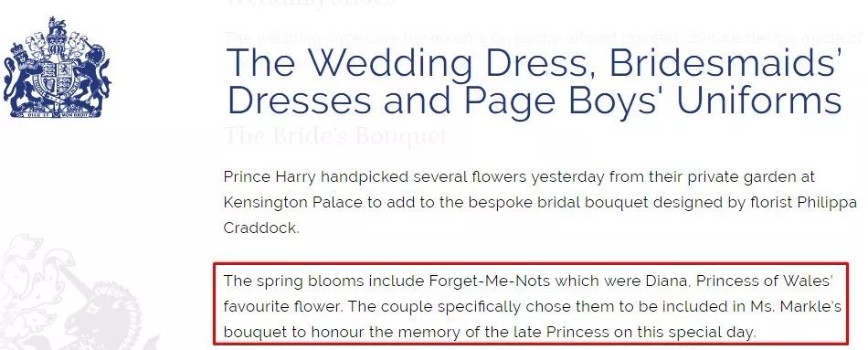Click the red-outlined Forget-Me-Nots paragraph
Image resolution: width=868 pixels, height=350 pixels.
pos(531,304)
